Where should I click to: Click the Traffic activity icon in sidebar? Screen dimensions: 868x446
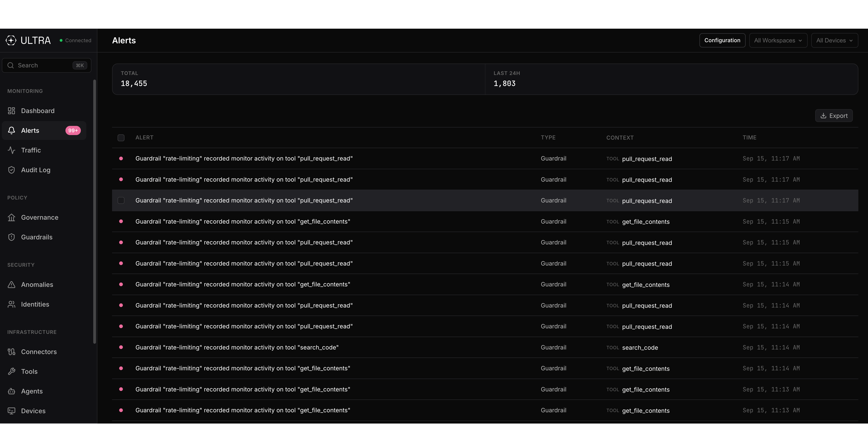pos(11,150)
